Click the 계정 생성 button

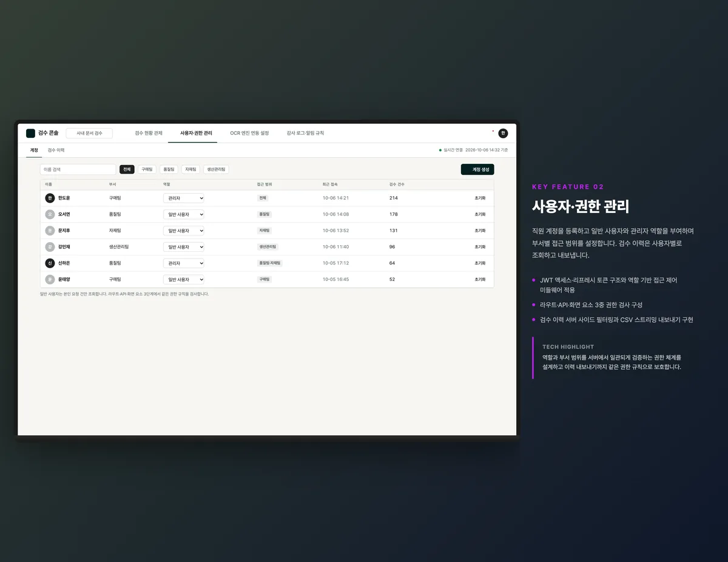pyautogui.click(x=477, y=170)
